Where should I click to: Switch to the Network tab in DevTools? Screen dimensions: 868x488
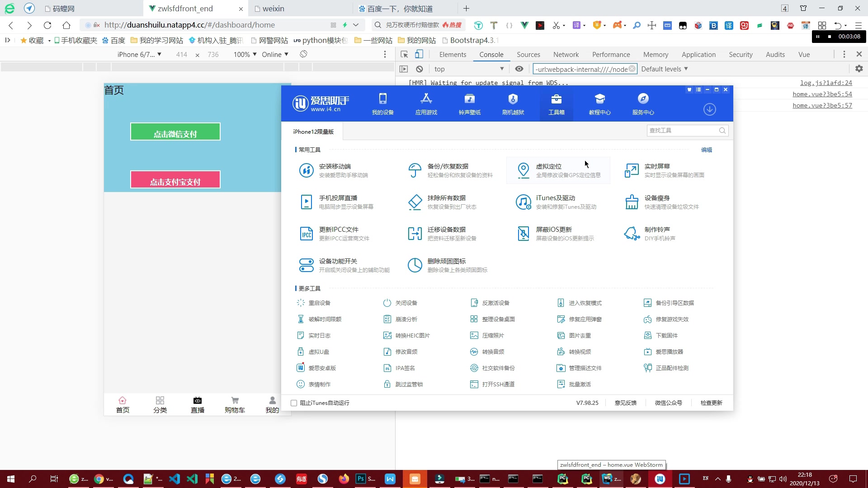tap(566, 54)
